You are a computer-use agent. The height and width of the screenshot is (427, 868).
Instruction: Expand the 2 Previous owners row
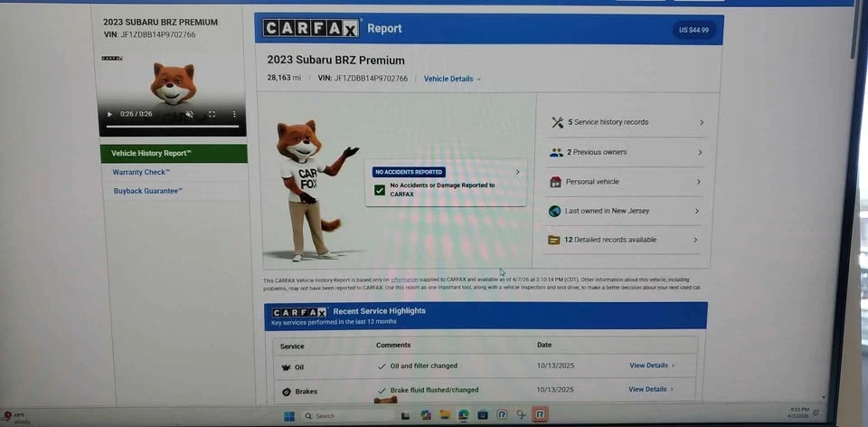point(626,152)
